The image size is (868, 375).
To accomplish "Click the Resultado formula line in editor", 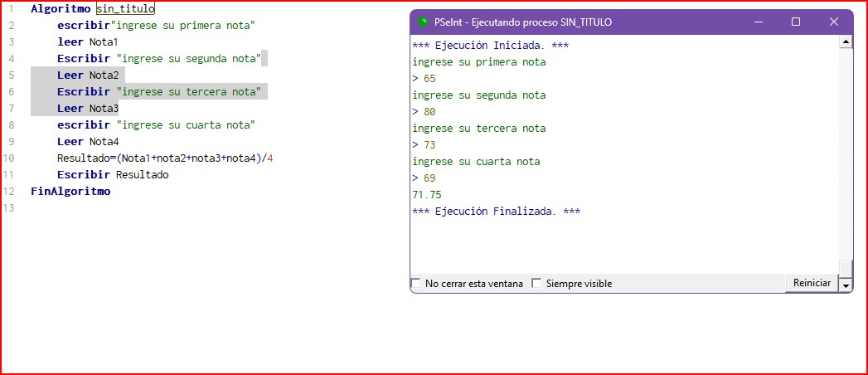I will [x=164, y=158].
